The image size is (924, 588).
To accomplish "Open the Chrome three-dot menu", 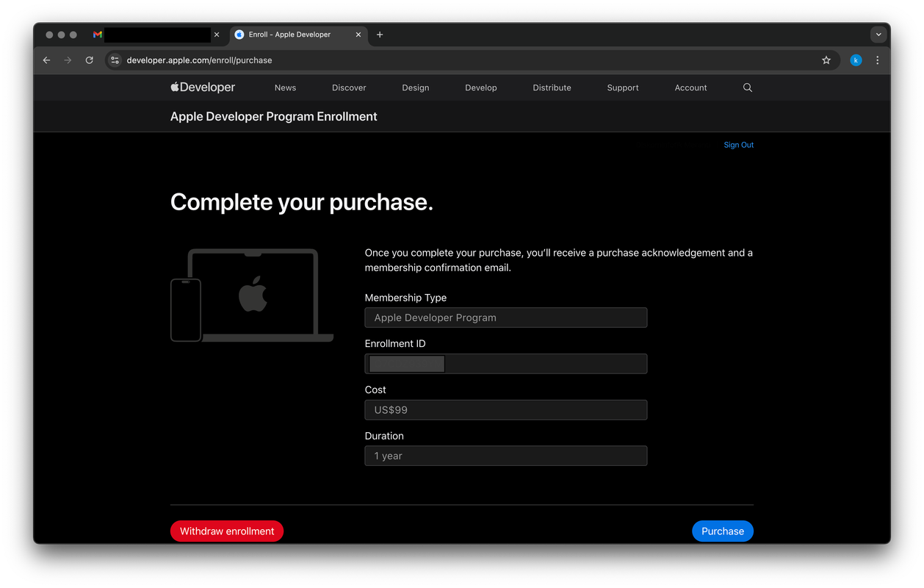I will point(878,60).
